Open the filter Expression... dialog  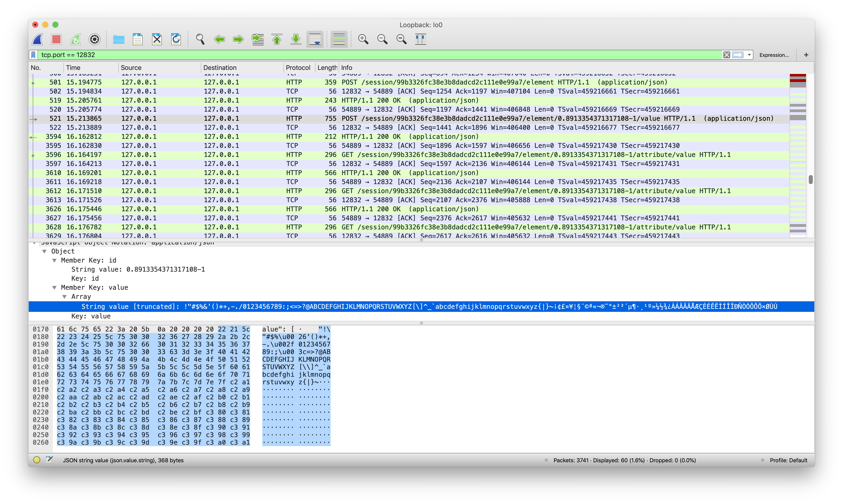pos(774,55)
